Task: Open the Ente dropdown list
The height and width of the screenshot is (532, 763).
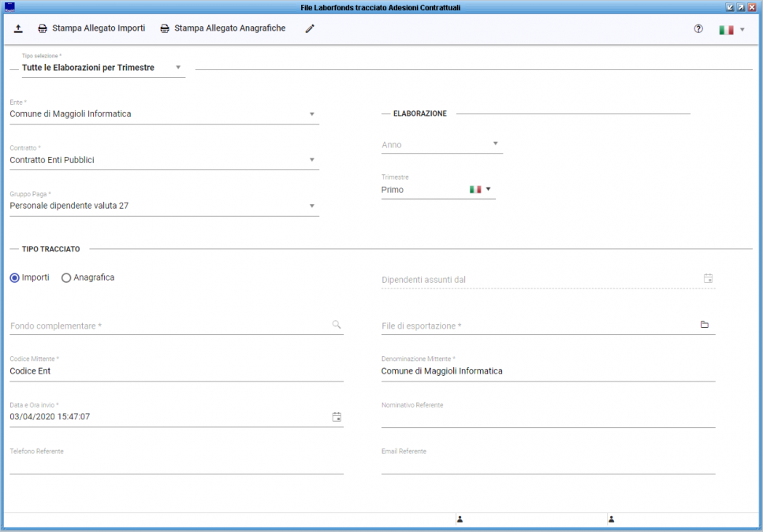Action: (312, 113)
